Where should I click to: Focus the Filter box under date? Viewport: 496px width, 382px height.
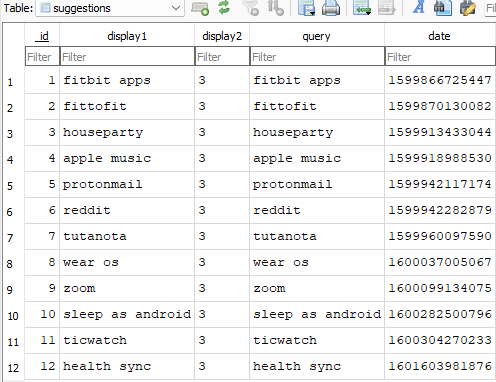440,57
